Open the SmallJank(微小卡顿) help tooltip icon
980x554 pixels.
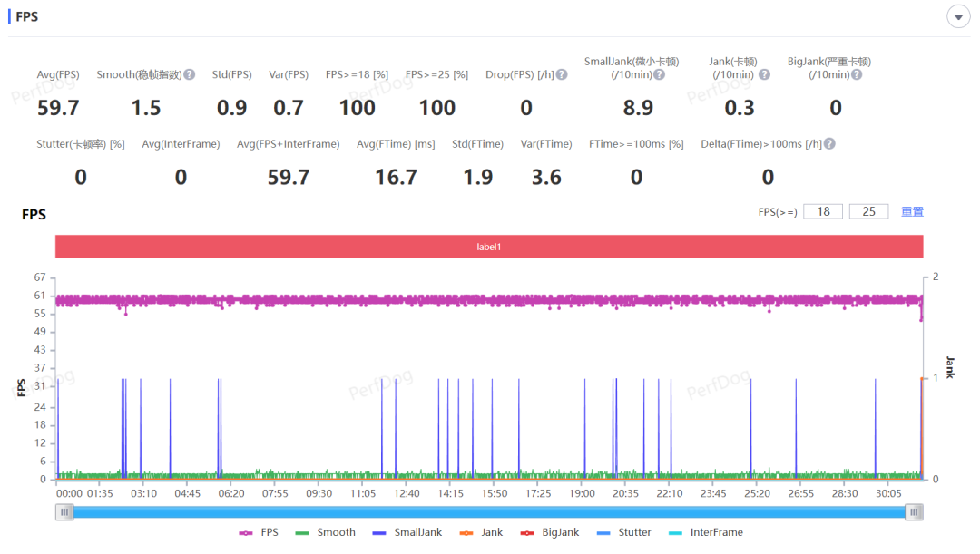coord(659,74)
